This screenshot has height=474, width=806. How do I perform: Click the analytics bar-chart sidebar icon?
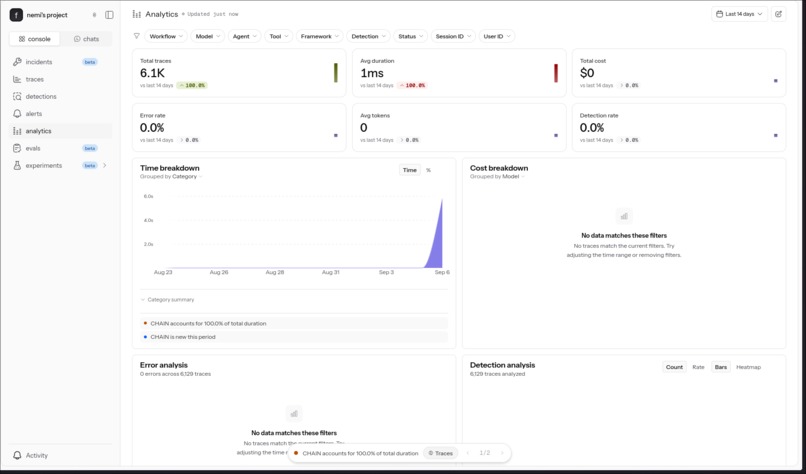tap(17, 131)
